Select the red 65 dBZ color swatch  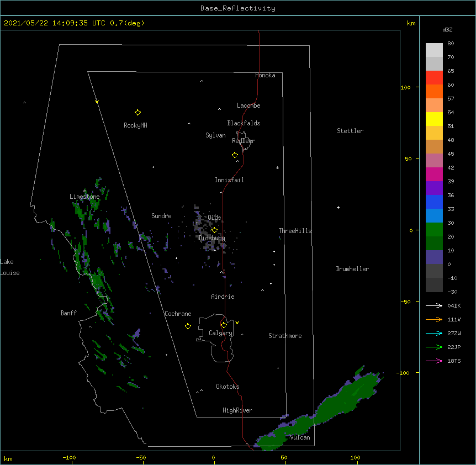(434, 77)
